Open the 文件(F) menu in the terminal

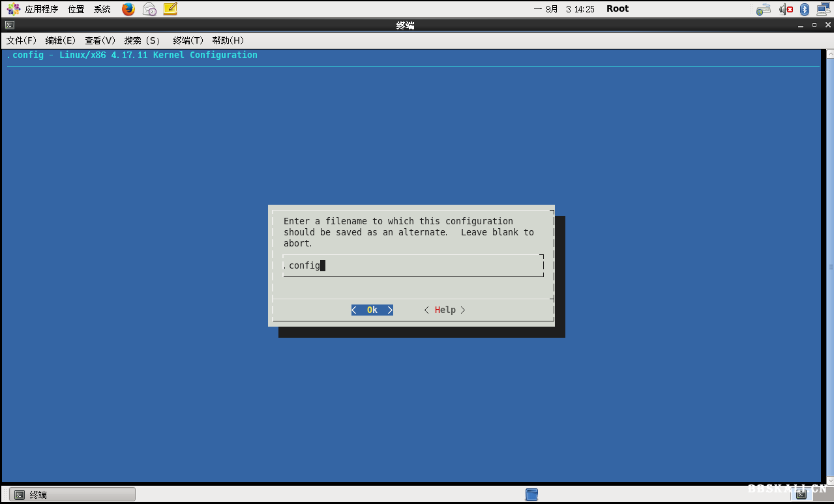click(x=20, y=40)
